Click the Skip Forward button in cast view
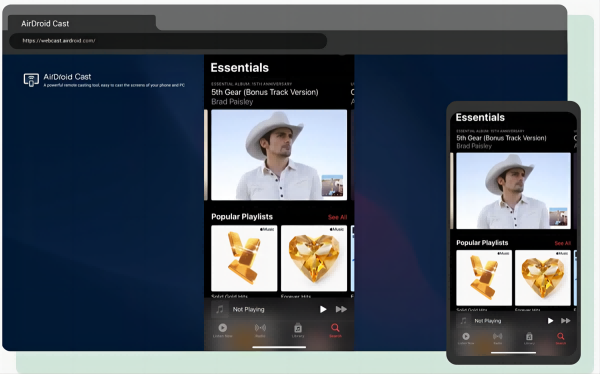This screenshot has width=600, height=374. (x=341, y=309)
